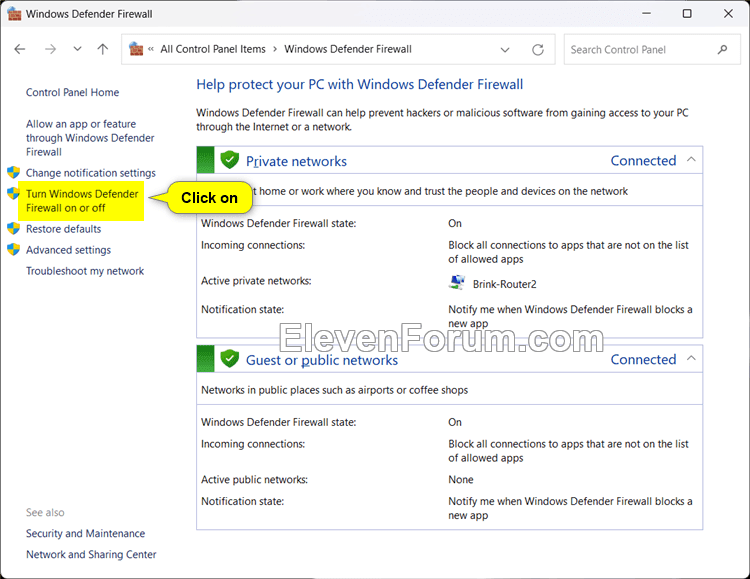Maximize the Windows Defender Firewall window

[687, 13]
